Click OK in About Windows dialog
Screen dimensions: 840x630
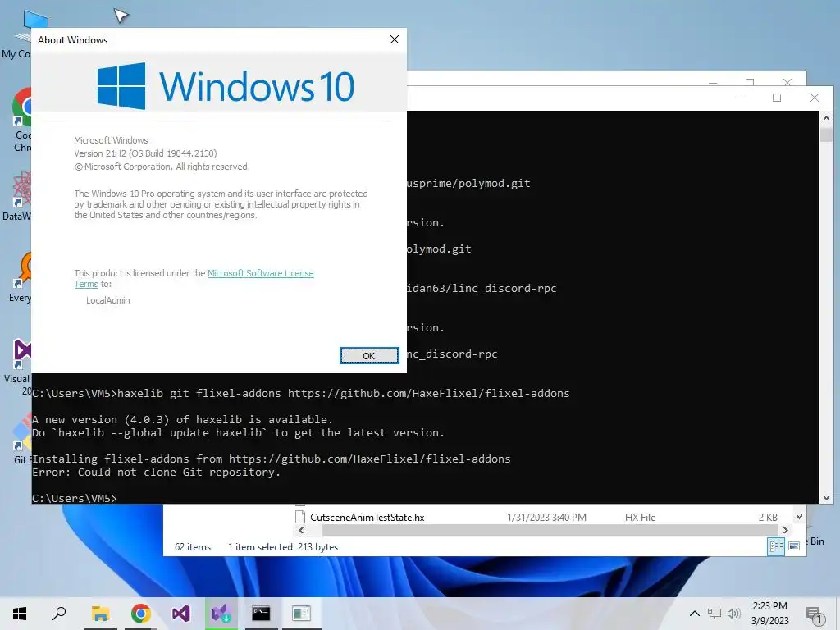(x=369, y=356)
